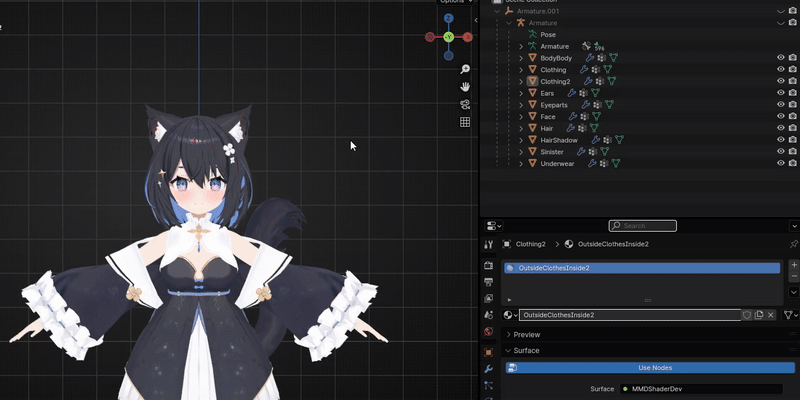Disable Sinister in renders via camera icon
Screen dimensions: 800x400
[x=792, y=152]
